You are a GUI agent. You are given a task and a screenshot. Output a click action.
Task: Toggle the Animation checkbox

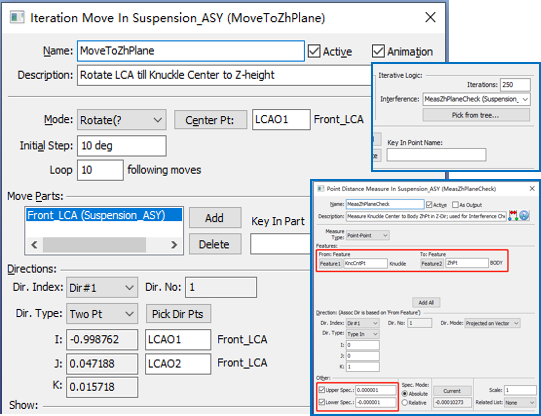point(378,51)
